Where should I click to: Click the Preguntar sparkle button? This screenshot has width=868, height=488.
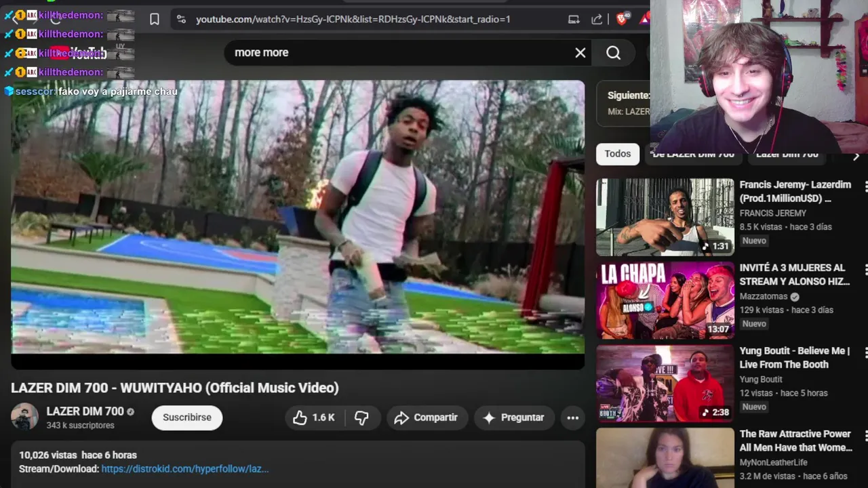coord(514,418)
